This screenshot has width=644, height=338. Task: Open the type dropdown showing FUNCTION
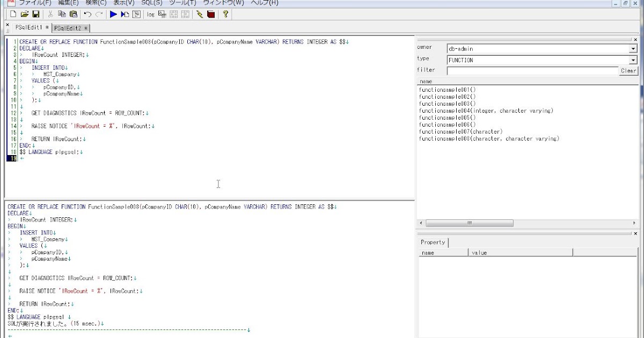(x=633, y=60)
